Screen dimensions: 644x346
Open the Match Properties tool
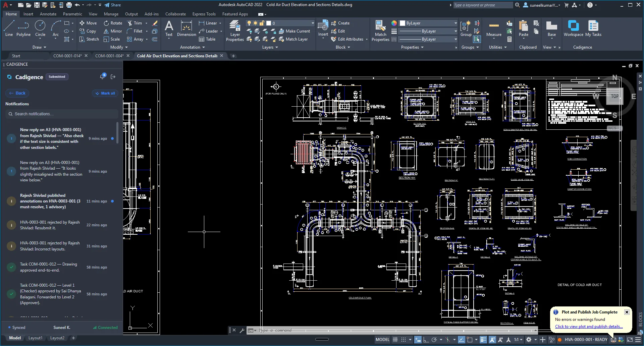point(380,31)
